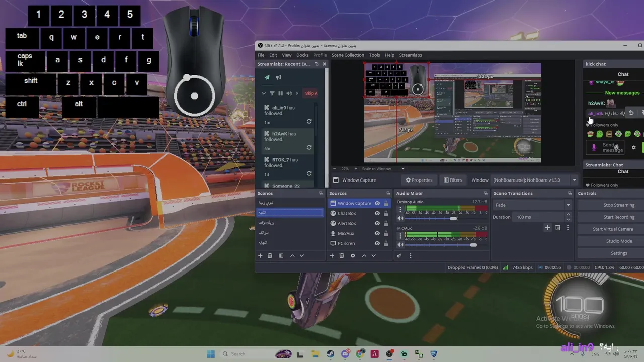The height and width of the screenshot is (362, 644).
Task: Open the Streamlabs paper-plane feed tab
Action: pyautogui.click(x=267, y=77)
